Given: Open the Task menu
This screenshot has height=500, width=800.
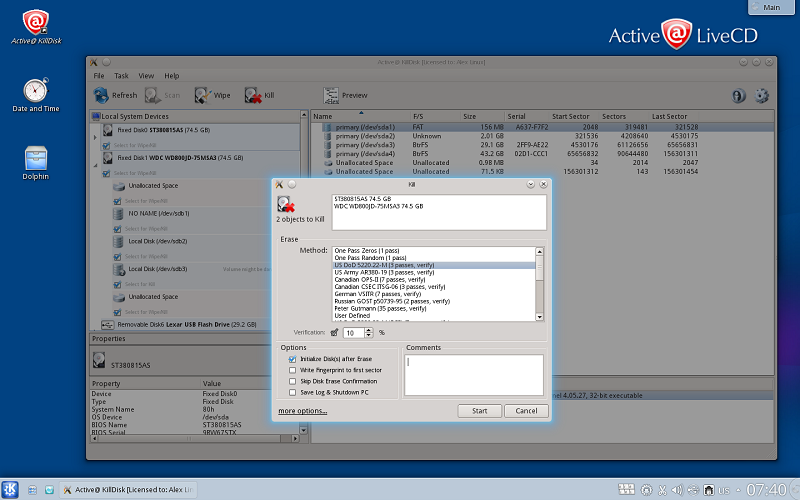Looking at the screenshot, I should [x=121, y=76].
